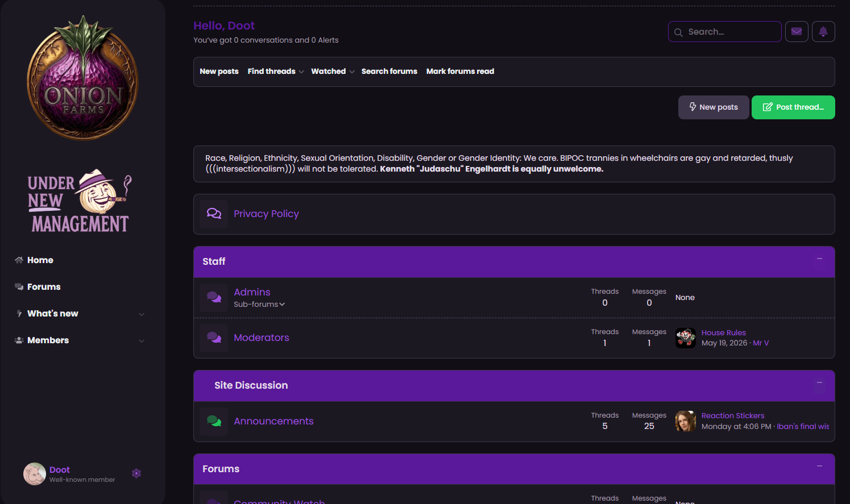Click the Admins forum chat-bubble icon

(x=214, y=297)
